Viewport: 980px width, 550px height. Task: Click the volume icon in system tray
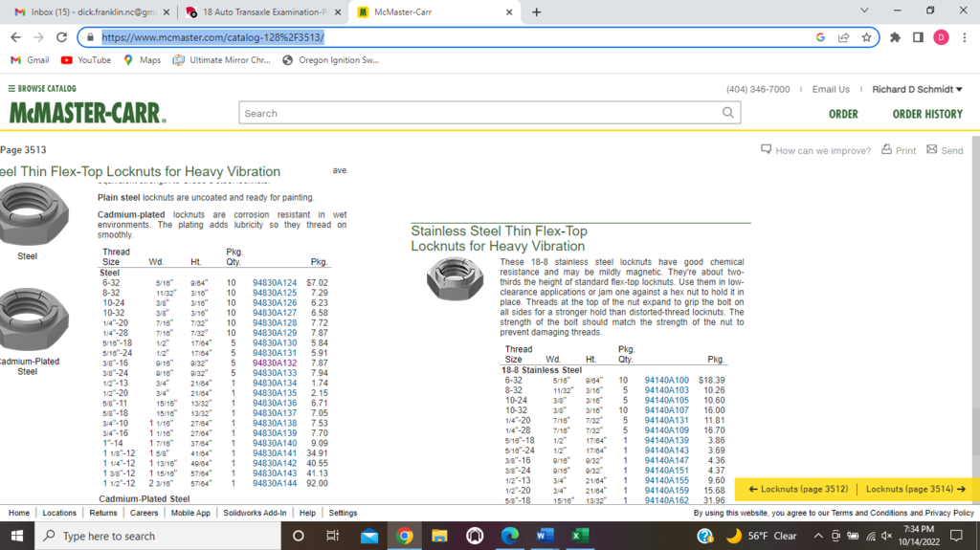[887, 536]
